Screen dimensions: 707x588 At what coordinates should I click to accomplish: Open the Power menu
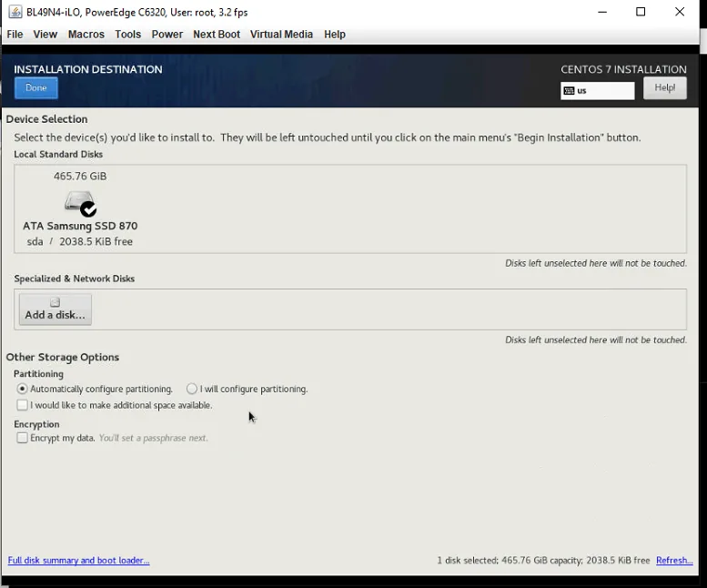(x=167, y=35)
